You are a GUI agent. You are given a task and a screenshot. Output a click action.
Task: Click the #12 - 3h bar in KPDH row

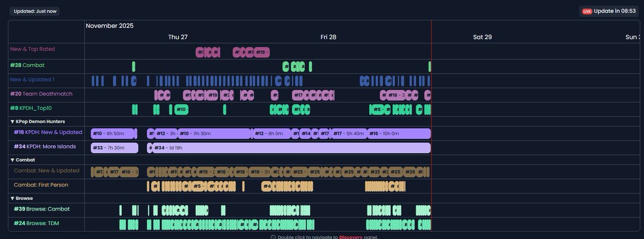166,133
